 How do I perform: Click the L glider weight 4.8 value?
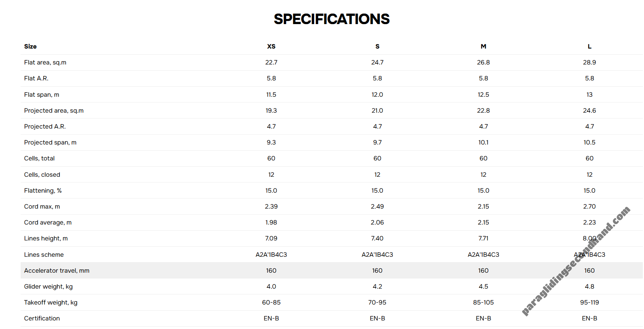(x=590, y=287)
